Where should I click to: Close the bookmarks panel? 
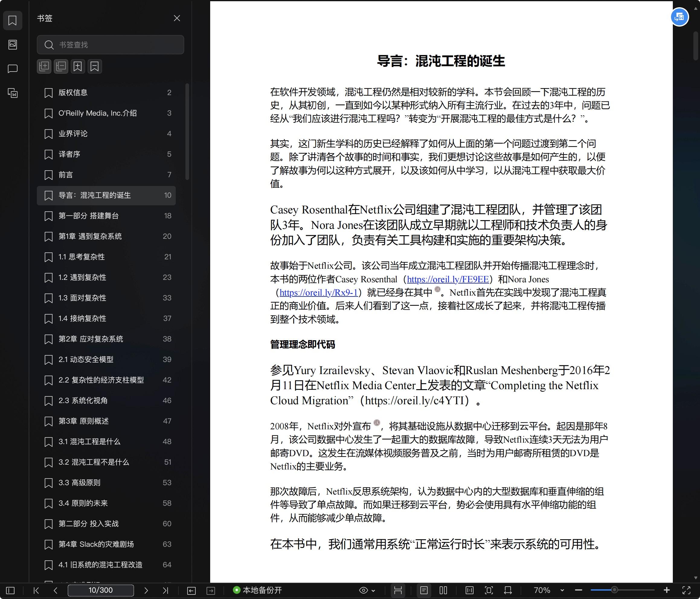[x=177, y=18]
